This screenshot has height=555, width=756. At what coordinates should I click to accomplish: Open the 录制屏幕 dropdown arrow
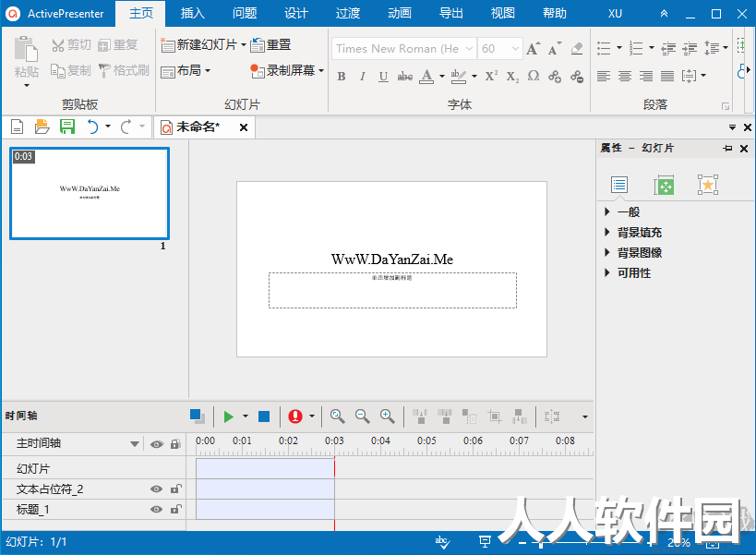pyautogui.click(x=321, y=70)
